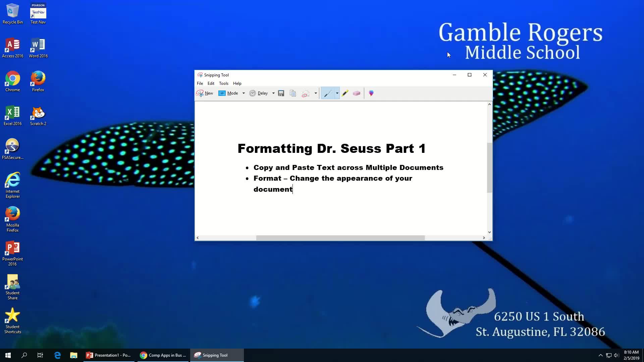
Task: Open the File menu in Snipping Tool
Action: [x=200, y=83]
